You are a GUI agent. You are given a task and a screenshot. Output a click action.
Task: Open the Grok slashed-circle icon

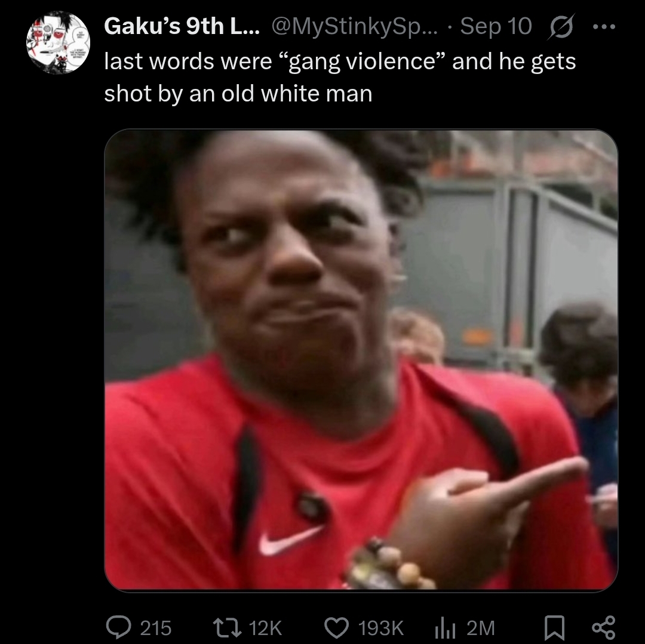(x=560, y=27)
